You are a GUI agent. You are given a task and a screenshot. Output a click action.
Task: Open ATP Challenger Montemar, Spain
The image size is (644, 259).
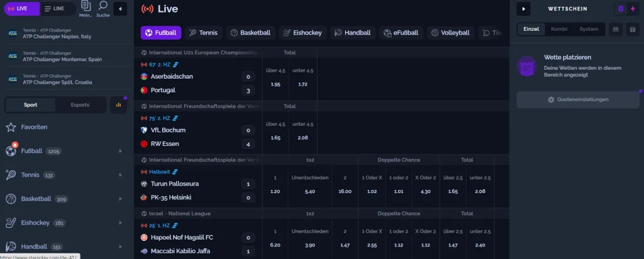[x=67, y=56]
